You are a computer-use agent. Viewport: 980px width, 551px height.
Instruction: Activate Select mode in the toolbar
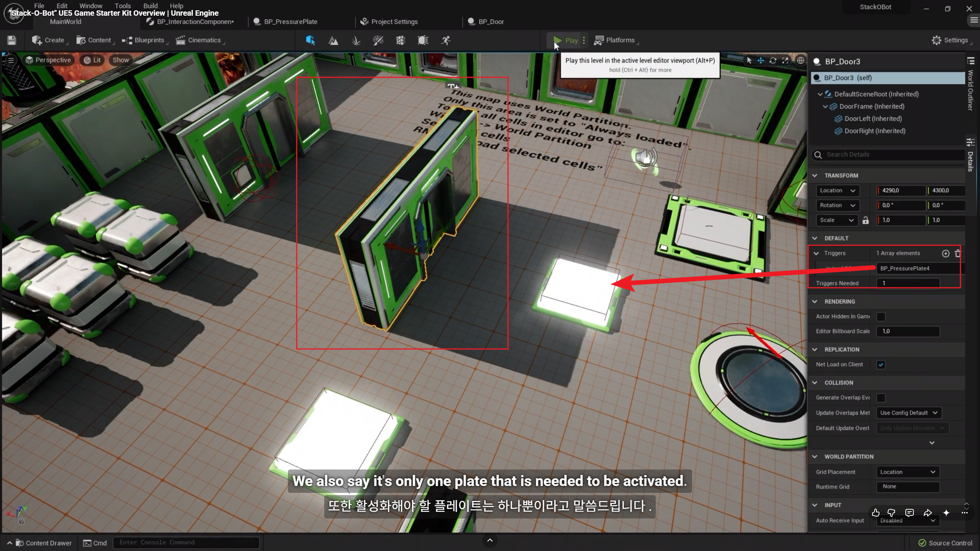pyautogui.click(x=310, y=40)
